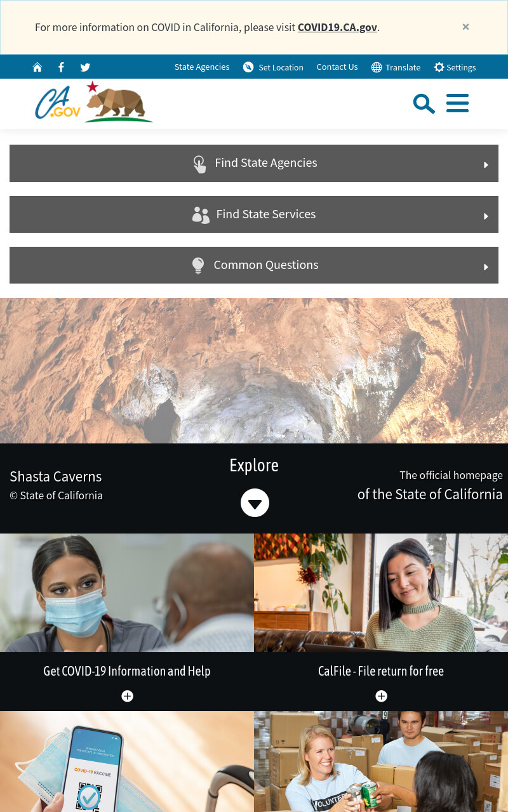This screenshot has width=508, height=812.
Task: Expand the Find State Agencies panel
Action: 254,163
